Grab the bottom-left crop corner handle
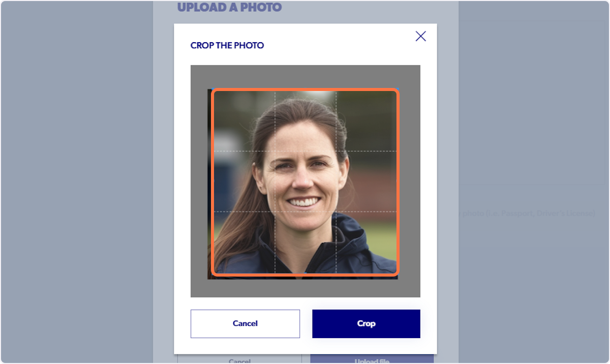This screenshot has width=610, height=364. tap(213, 274)
